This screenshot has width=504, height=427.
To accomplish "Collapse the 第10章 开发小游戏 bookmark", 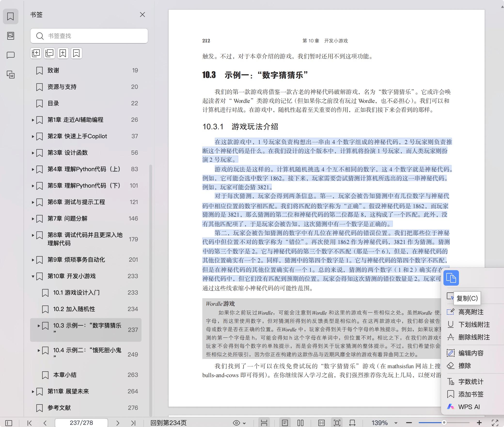I will 33,276.
